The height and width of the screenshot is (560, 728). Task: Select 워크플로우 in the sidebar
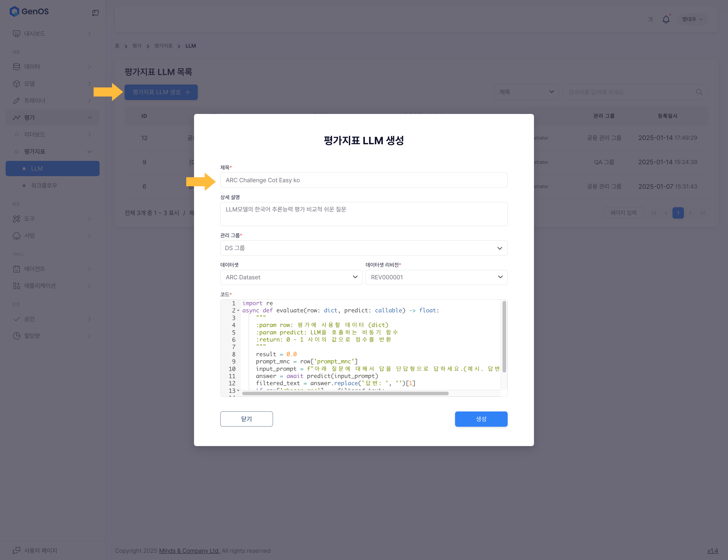[x=44, y=185]
